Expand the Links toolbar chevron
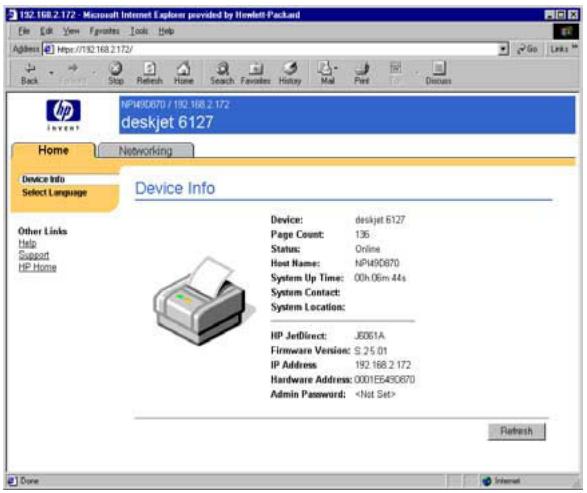Image resolution: width=587 pixels, height=493 pixels. pyautogui.click(x=575, y=46)
